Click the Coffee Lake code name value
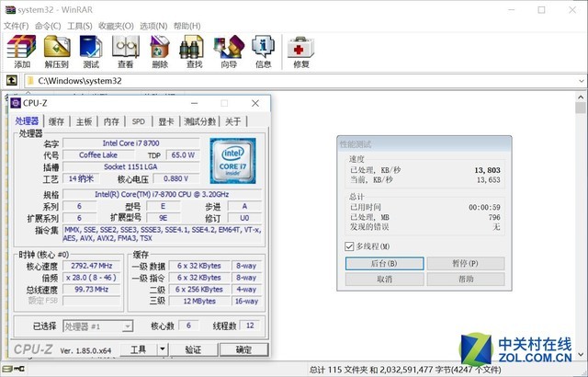The image size is (588, 377). coord(98,154)
